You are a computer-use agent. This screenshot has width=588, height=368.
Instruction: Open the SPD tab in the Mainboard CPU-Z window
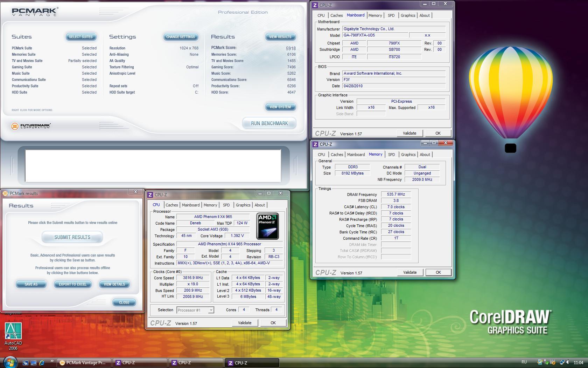coord(391,15)
